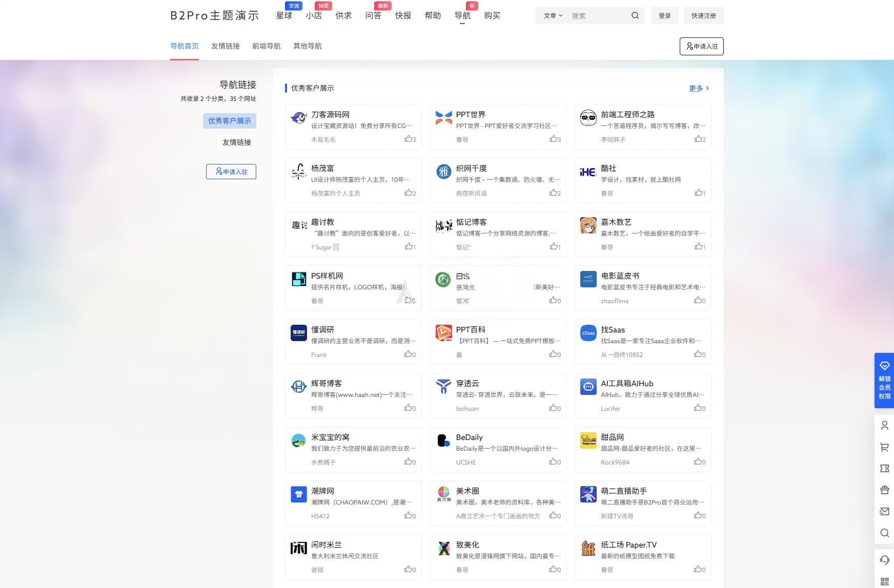Switch to the 导航首页 tab

(x=185, y=46)
